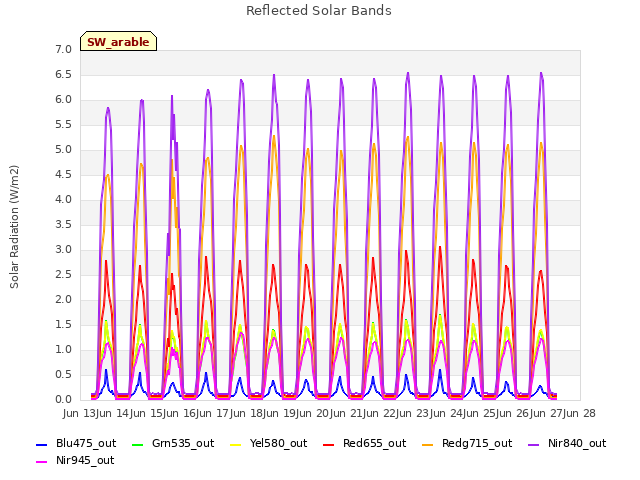The image size is (640, 480).
Task: Click the Nir945_out legend label
Action: click(85, 460)
